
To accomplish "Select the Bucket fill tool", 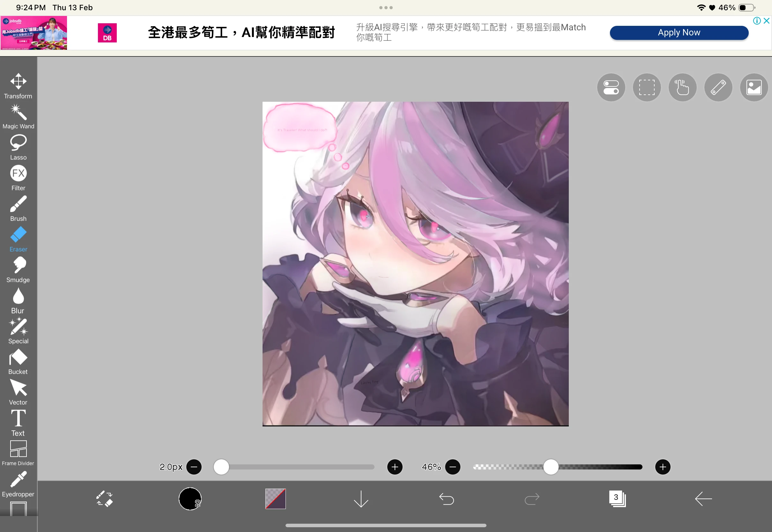I will 18,361.
